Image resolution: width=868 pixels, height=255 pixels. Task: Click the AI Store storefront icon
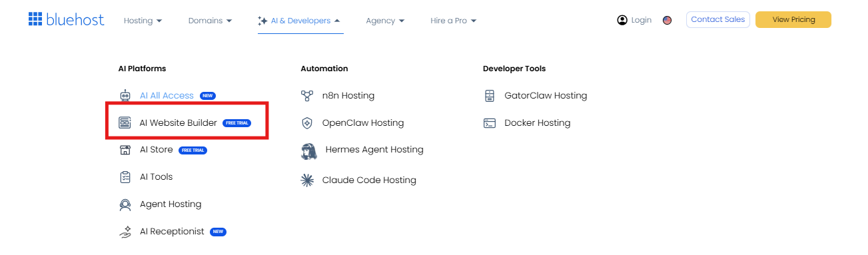125,150
